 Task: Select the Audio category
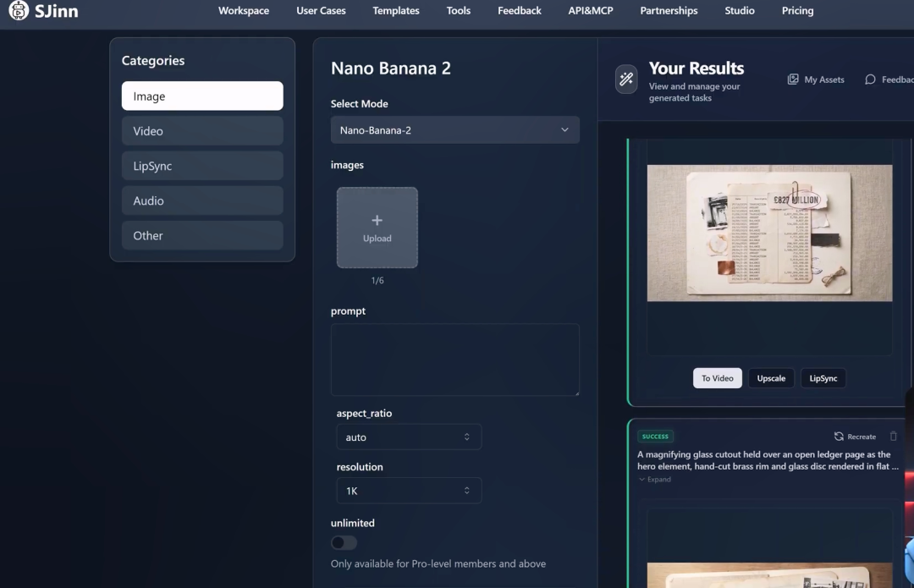coord(202,201)
